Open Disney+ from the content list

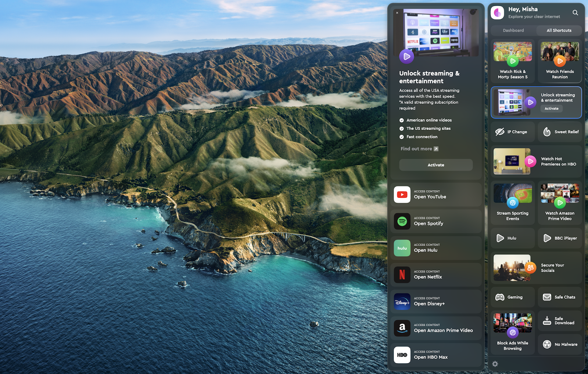435,301
